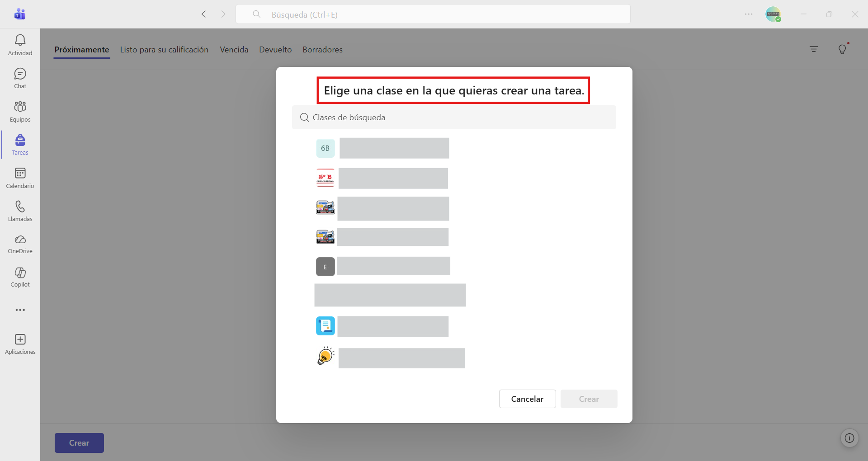
Task: Open the Actividad bell icon
Action: point(20,40)
